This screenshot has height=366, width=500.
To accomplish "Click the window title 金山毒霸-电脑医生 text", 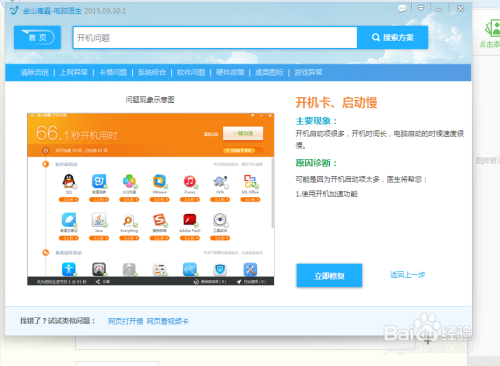I will [x=52, y=11].
